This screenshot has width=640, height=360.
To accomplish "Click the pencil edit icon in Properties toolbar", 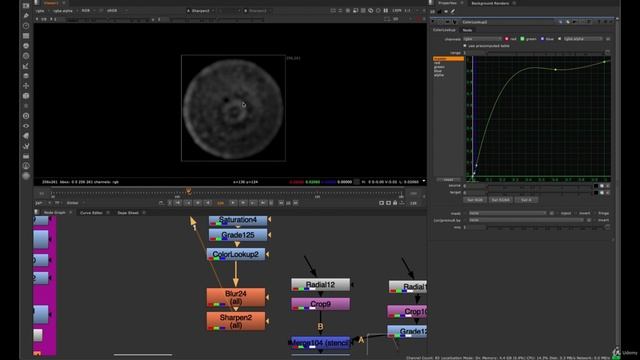I will [x=453, y=12].
